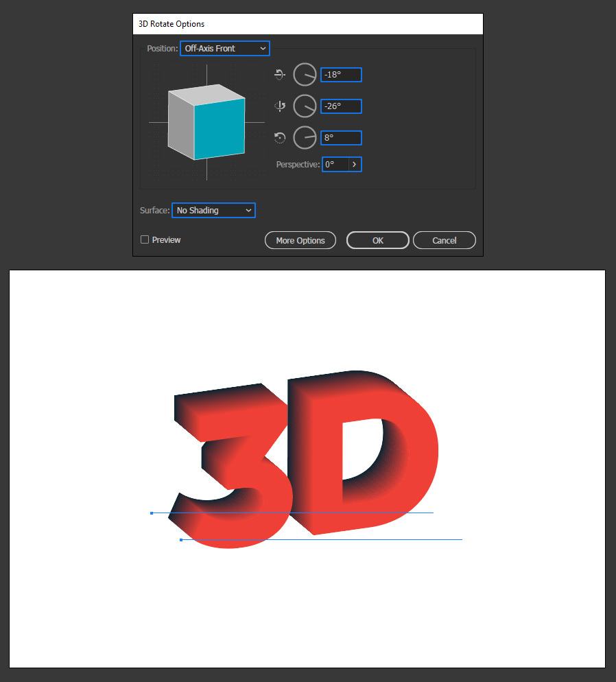Click the Surface label

pyautogui.click(x=154, y=211)
